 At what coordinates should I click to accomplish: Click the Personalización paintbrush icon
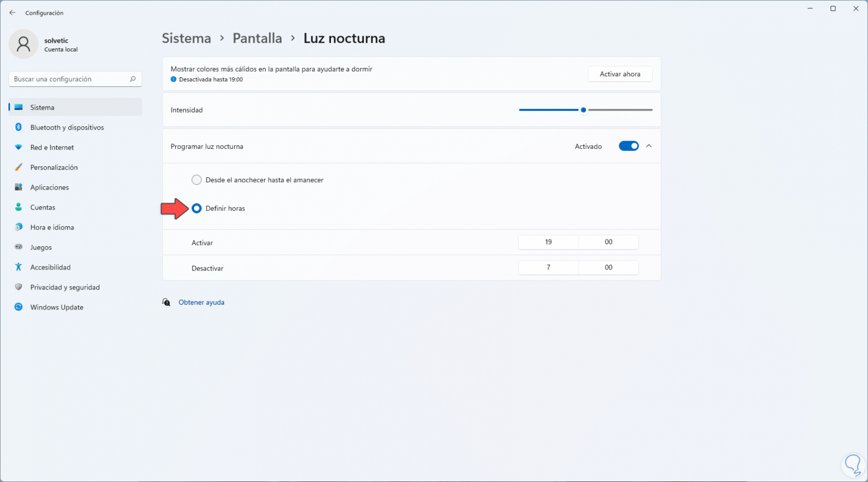coord(18,167)
